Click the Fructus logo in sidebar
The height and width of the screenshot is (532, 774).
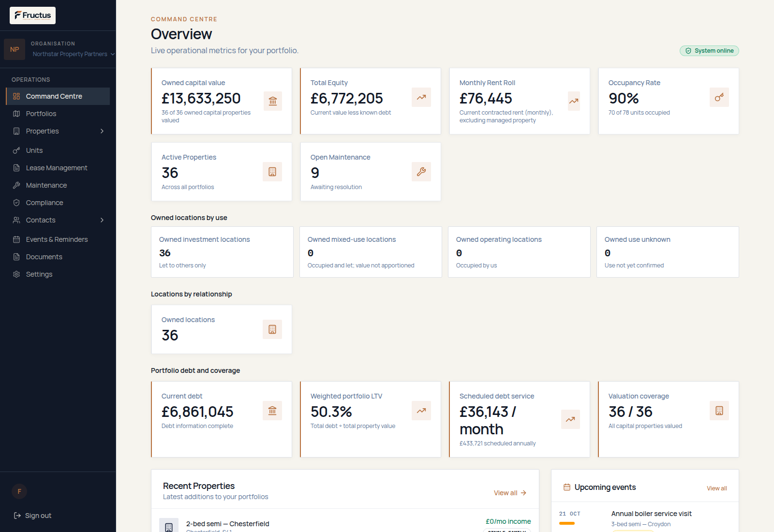(32, 15)
